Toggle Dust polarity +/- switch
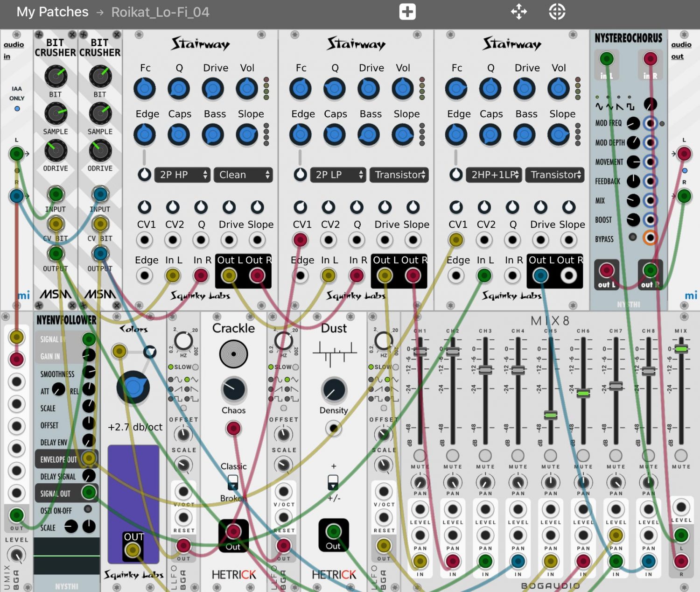 pyautogui.click(x=333, y=482)
